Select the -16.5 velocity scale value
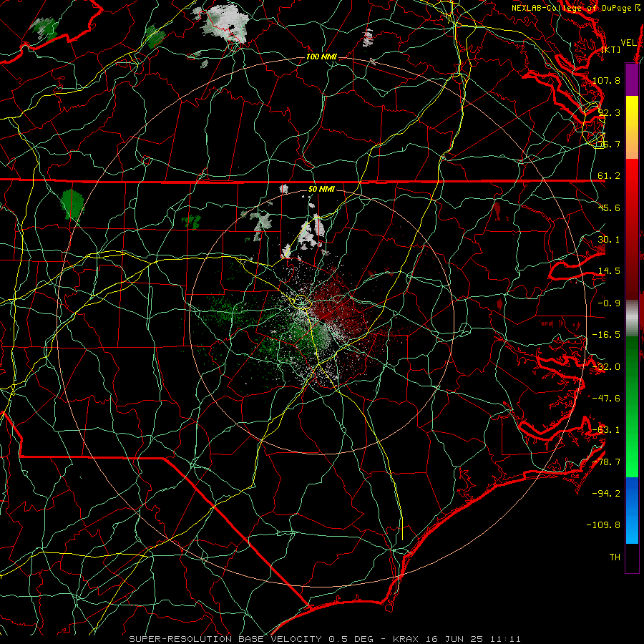Viewport: 644px width, 644px height. tap(606, 335)
